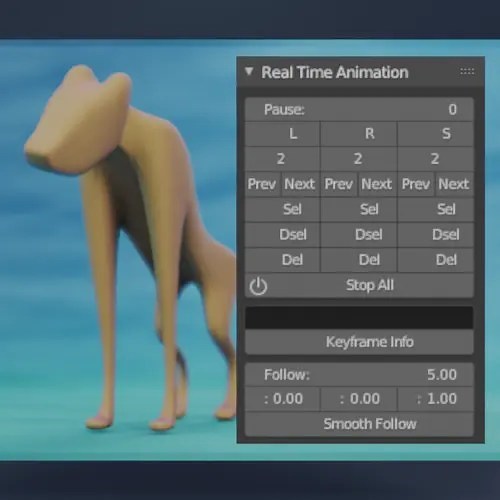Image resolution: width=500 pixels, height=500 pixels.
Task: Click the power icon beside Stop All
Action: click(x=258, y=286)
